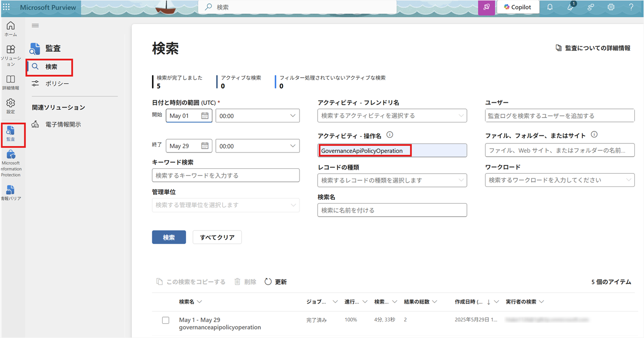Click the keyword search input field
Image resolution: width=644 pixels, height=338 pixels.
[x=225, y=175]
